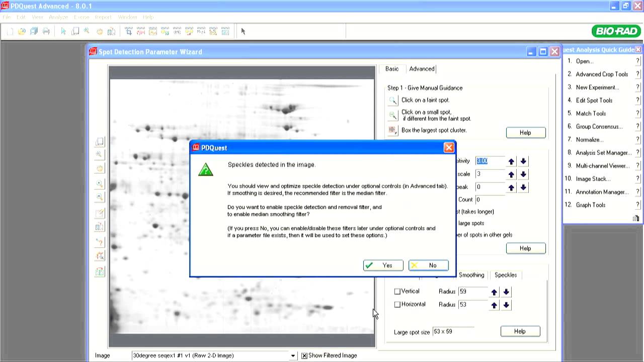Decrease peak value with the down arrow
644x362 pixels.
(x=523, y=187)
